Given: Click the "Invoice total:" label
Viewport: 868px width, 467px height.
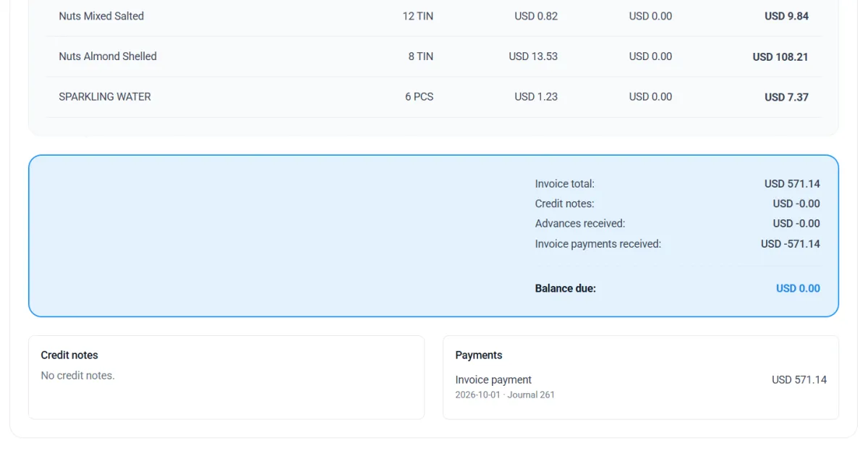Looking at the screenshot, I should point(565,184).
